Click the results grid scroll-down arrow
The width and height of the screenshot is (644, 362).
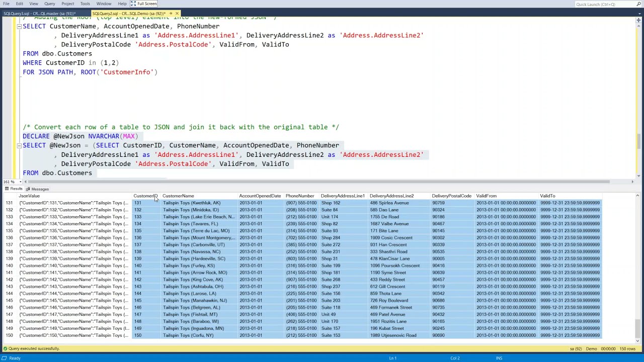tap(638, 341)
